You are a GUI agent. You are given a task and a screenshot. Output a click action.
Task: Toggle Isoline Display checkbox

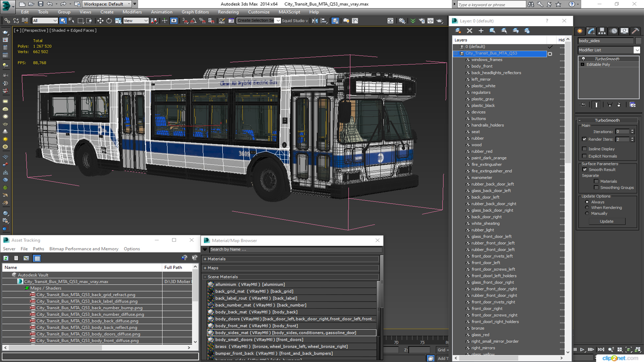click(x=584, y=149)
